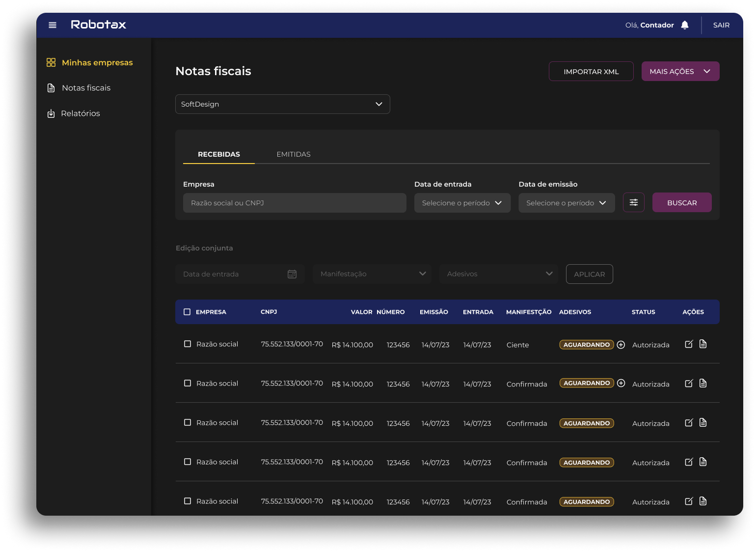Click edit icon in the third table row
The width and height of the screenshot is (756, 552).
tap(689, 423)
